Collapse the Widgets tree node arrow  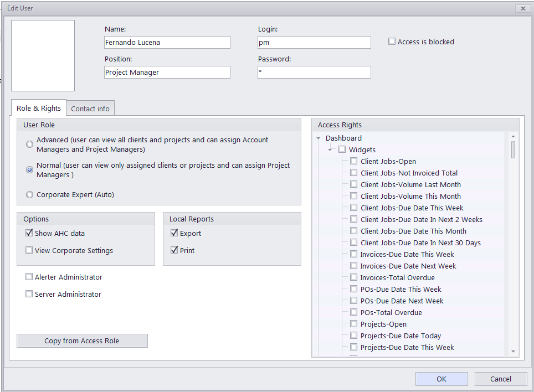(330, 149)
